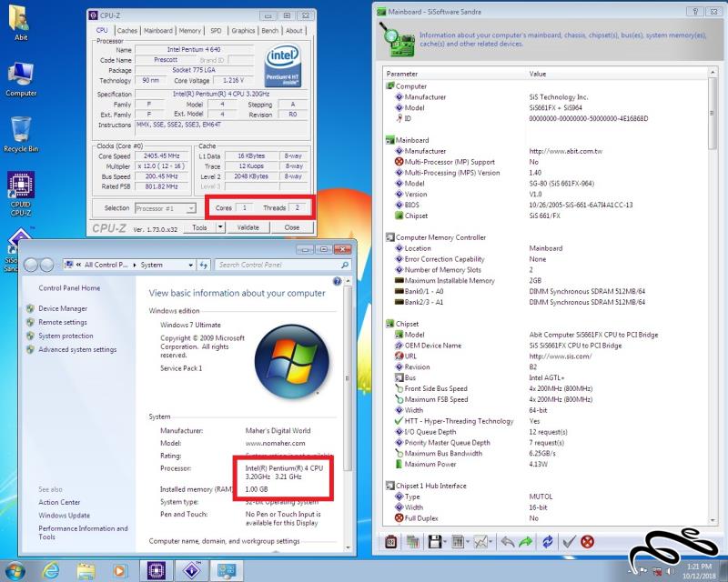Click the question mark help button in Sandra title bar
The height and width of the screenshot is (582, 728).
[x=695, y=12]
